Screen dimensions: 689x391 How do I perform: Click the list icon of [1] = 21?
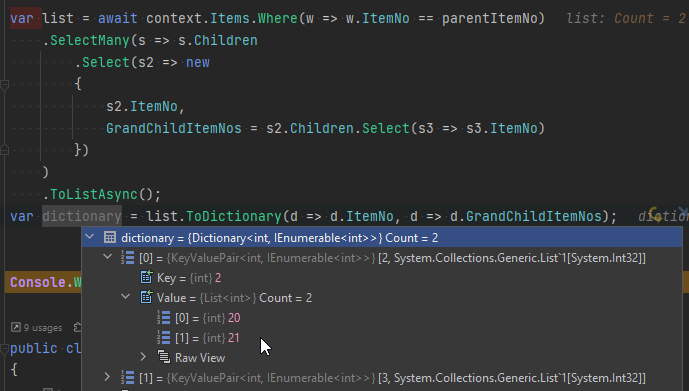click(x=163, y=337)
